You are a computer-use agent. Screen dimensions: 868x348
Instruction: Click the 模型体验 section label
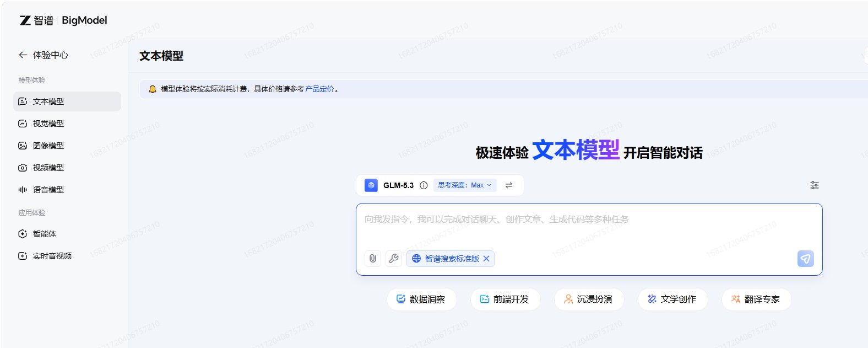(x=32, y=80)
